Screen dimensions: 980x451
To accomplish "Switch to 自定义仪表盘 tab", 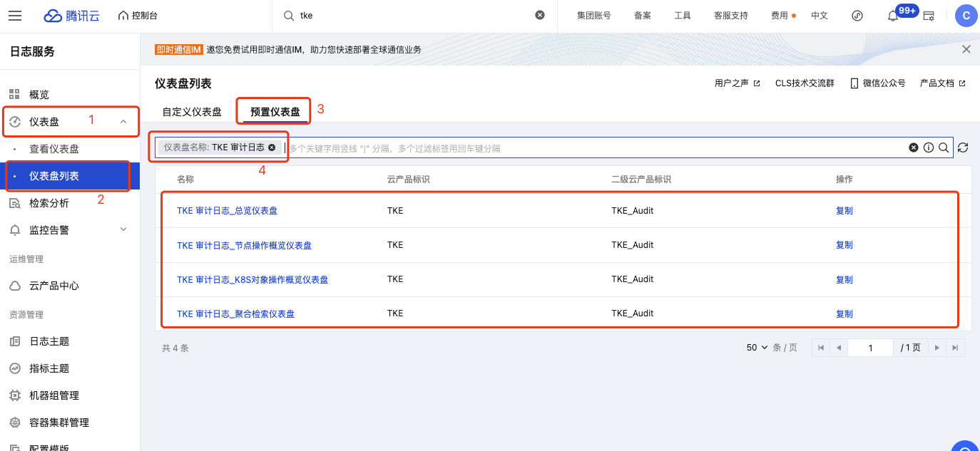I will (192, 112).
